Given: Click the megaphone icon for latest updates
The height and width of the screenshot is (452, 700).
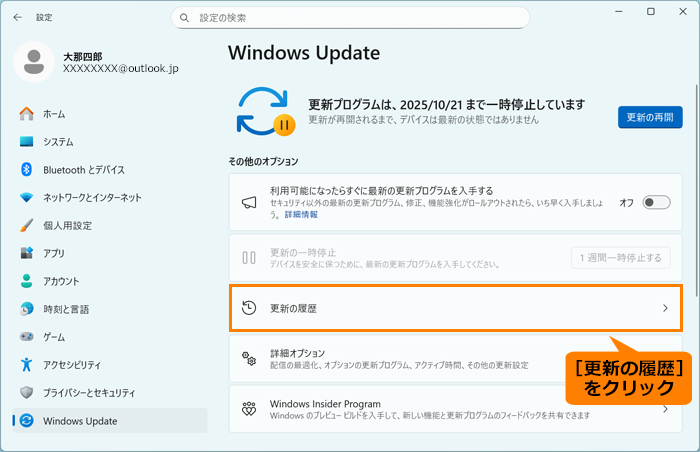Looking at the screenshot, I should tap(249, 202).
